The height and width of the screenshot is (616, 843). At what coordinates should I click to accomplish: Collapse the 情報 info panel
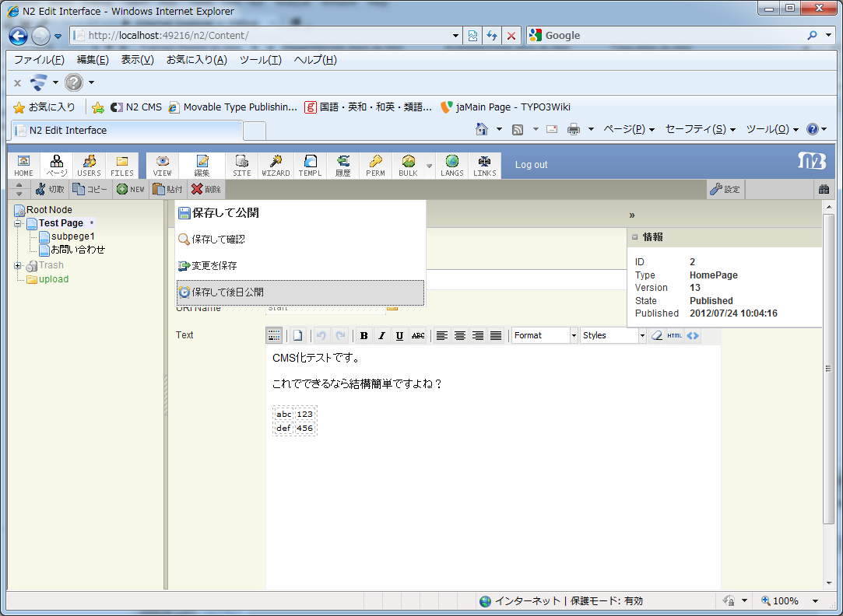[635, 237]
